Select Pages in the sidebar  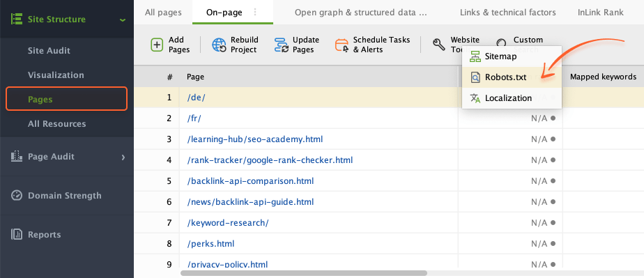[x=66, y=99]
